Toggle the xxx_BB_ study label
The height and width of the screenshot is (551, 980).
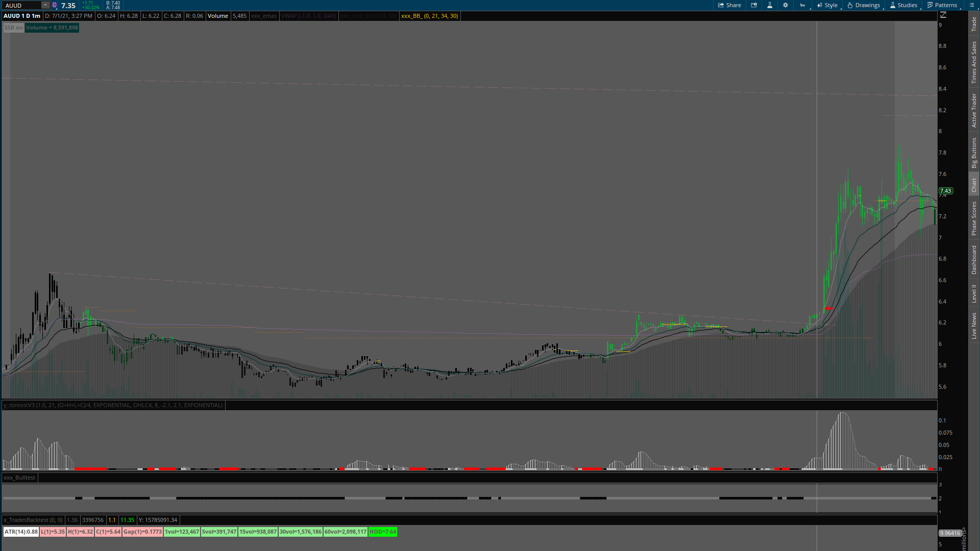point(429,16)
